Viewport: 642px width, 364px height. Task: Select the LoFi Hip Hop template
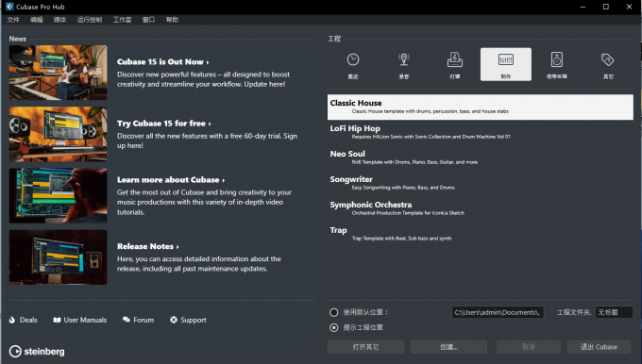[481, 132]
